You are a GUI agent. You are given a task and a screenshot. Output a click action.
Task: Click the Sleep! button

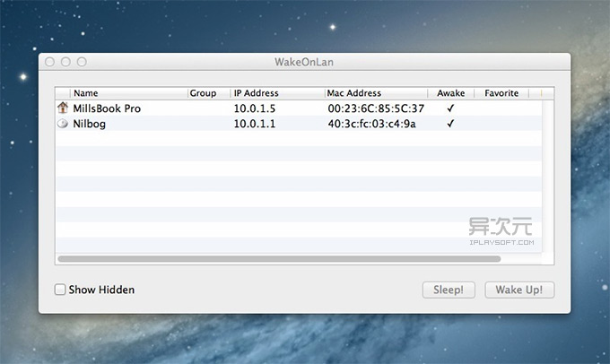click(449, 290)
